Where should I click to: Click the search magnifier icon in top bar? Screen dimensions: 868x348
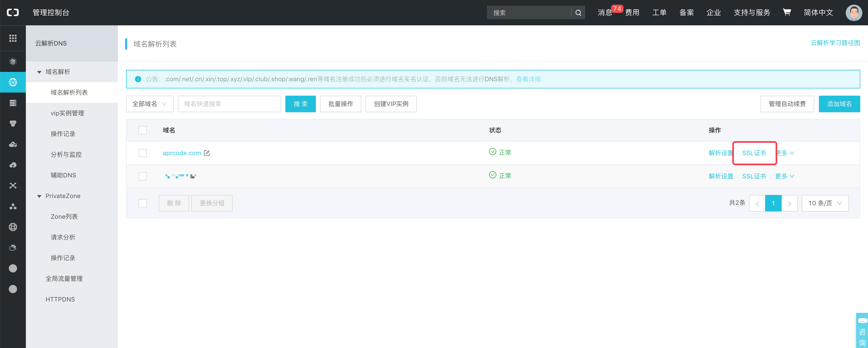pyautogui.click(x=578, y=13)
